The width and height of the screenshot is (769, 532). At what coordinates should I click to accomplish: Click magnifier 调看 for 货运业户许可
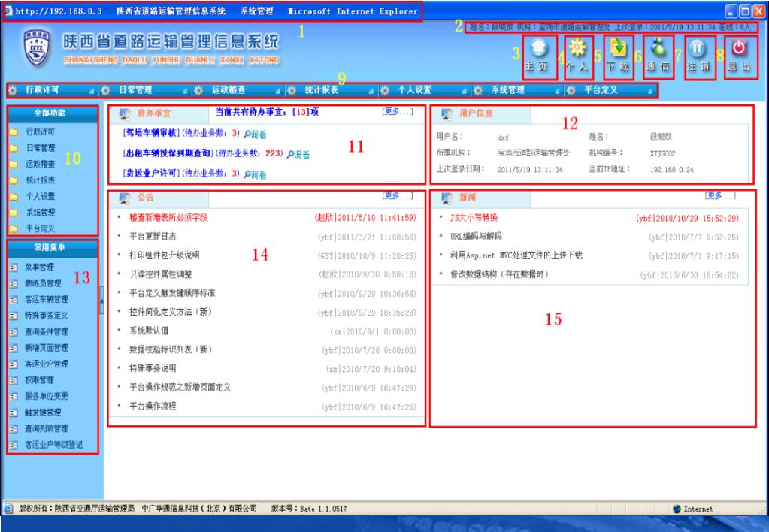point(255,174)
